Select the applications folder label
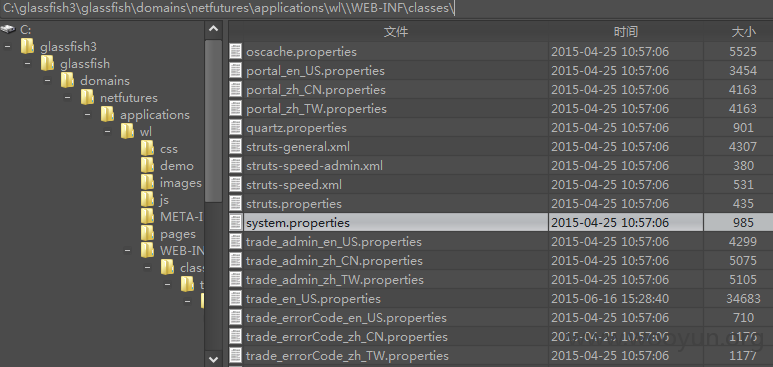This screenshot has height=367, width=773. [155, 115]
